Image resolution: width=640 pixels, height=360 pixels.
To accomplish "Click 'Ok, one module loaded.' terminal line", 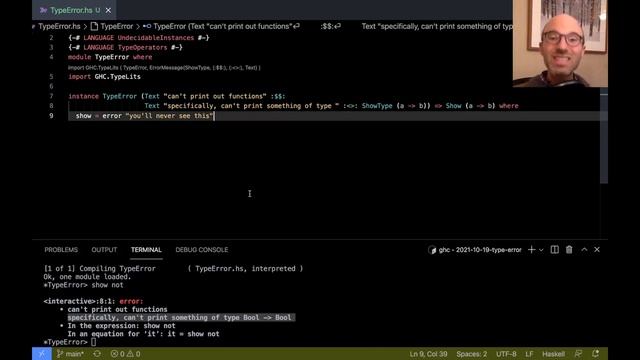I will 87,277.
